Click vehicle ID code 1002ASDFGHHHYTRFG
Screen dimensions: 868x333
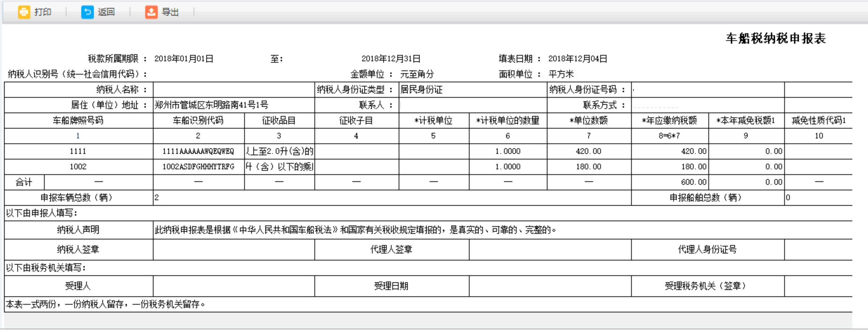198,166
